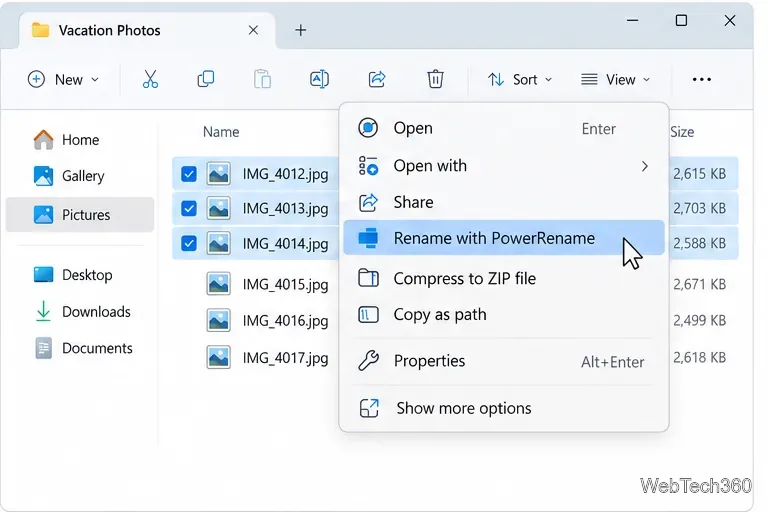Expand the Open with submenu arrow
This screenshot has width=768, height=512.
[645, 167]
